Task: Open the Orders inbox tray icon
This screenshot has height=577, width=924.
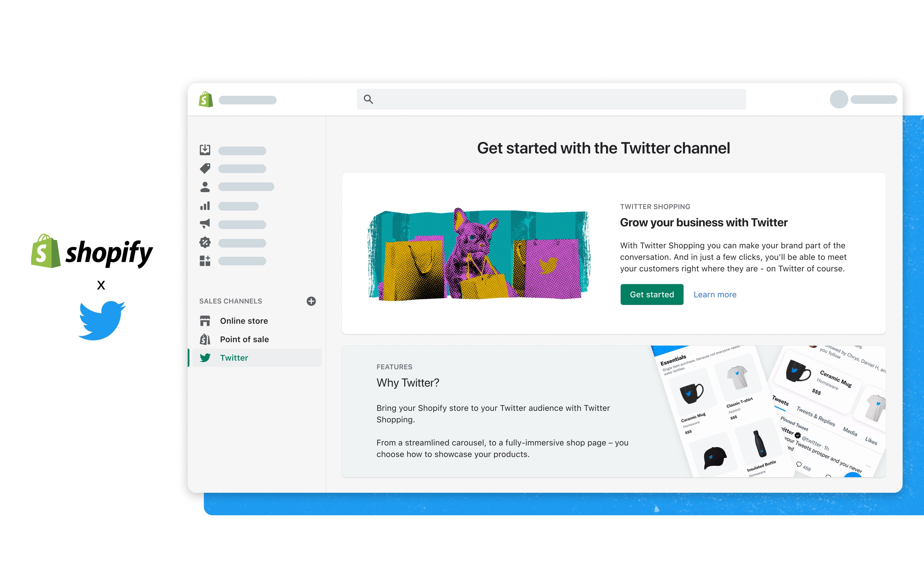Action: pyautogui.click(x=205, y=150)
